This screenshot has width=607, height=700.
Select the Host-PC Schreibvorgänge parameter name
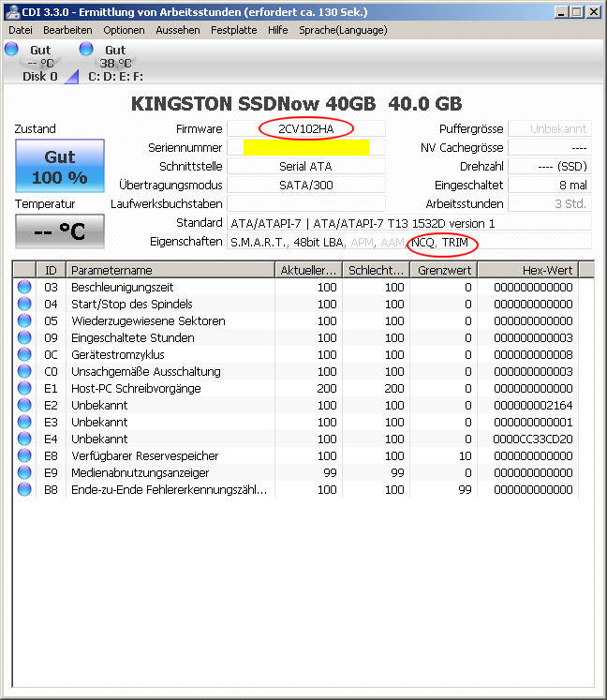pyautogui.click(x=136, y=388)
